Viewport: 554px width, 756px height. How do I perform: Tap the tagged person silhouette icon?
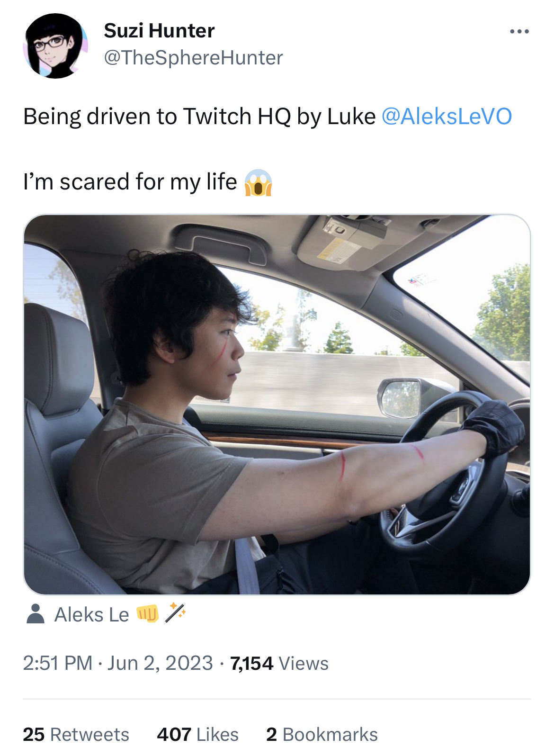point(36,614)
